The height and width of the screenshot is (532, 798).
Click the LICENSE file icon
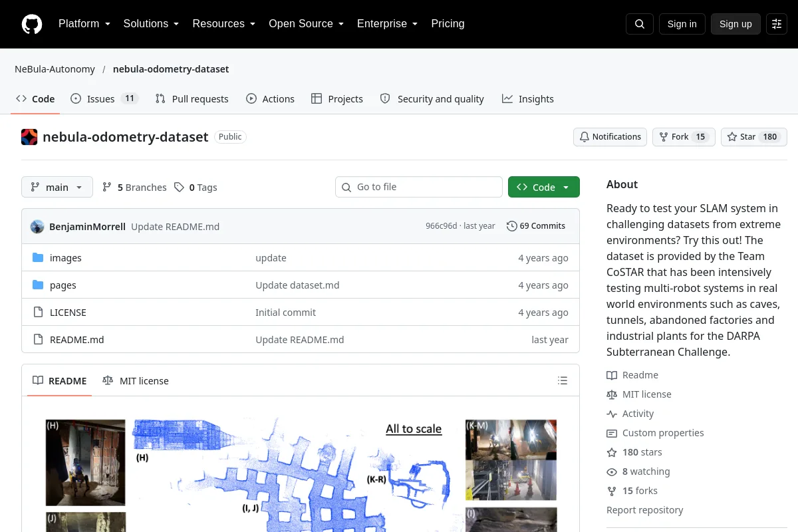point(38,313)
